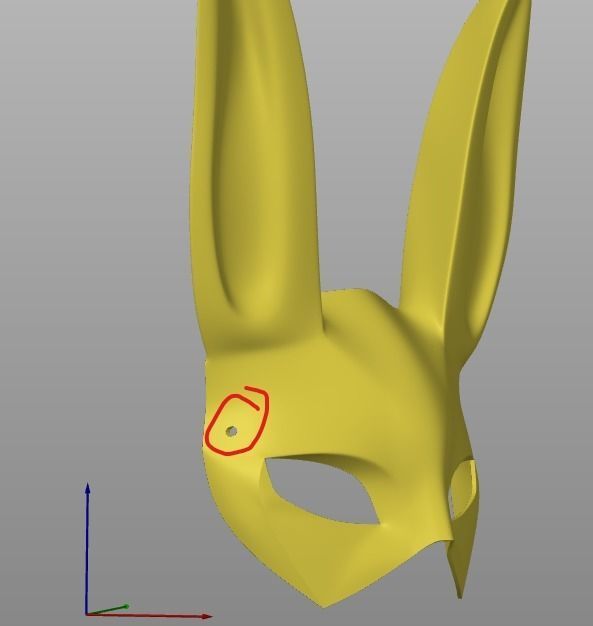The height and width of the screenshot is (626, 593).
Task: Select the large eye opening of the mask
Action: pos(322,491)
